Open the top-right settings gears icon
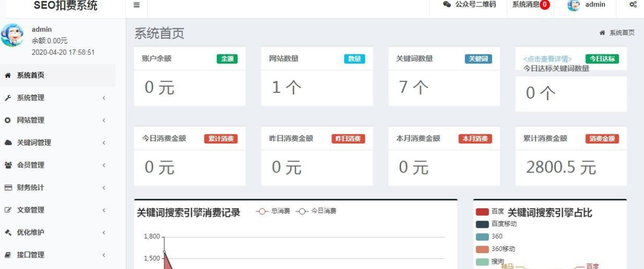Viewport: 644px width, 269px height. tap(632, 5)
